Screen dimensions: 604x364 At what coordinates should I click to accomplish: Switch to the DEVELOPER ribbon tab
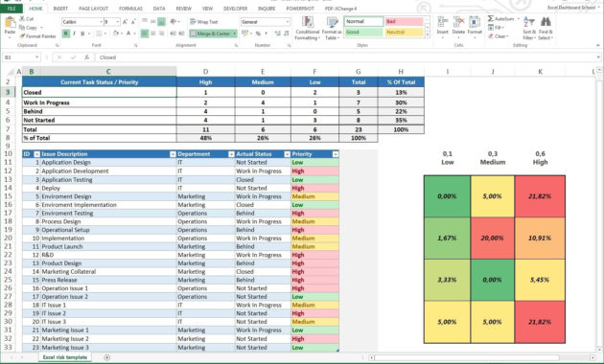coord(235,9)
